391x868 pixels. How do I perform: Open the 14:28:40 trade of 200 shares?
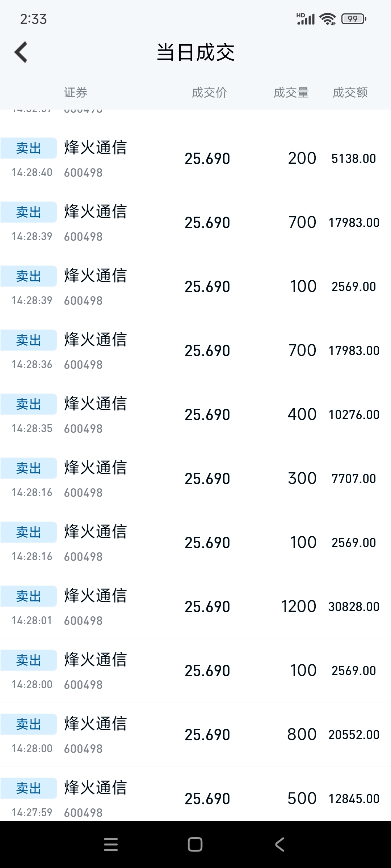coord(195,158)
